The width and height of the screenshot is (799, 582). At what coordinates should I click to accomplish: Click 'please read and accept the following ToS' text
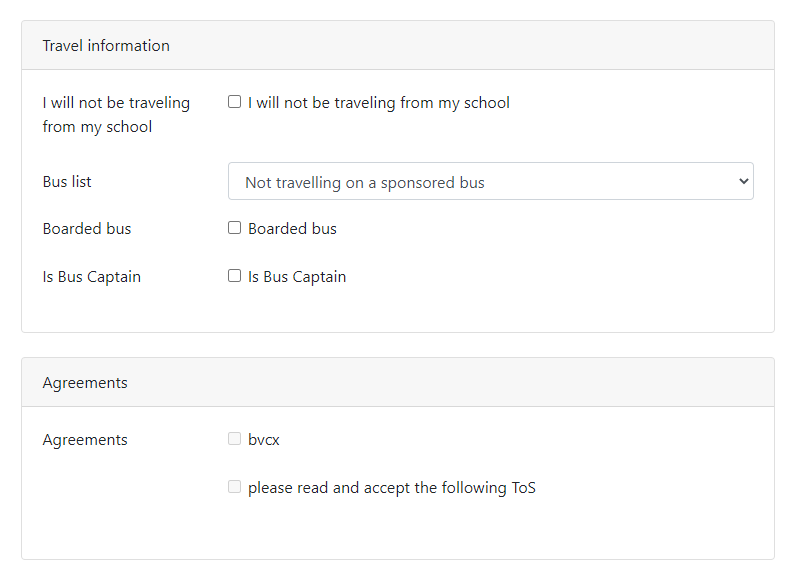point(392,488)
